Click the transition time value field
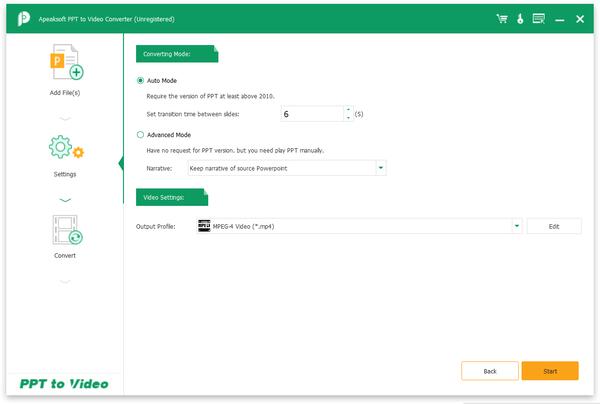 click(x=313, y=114)
